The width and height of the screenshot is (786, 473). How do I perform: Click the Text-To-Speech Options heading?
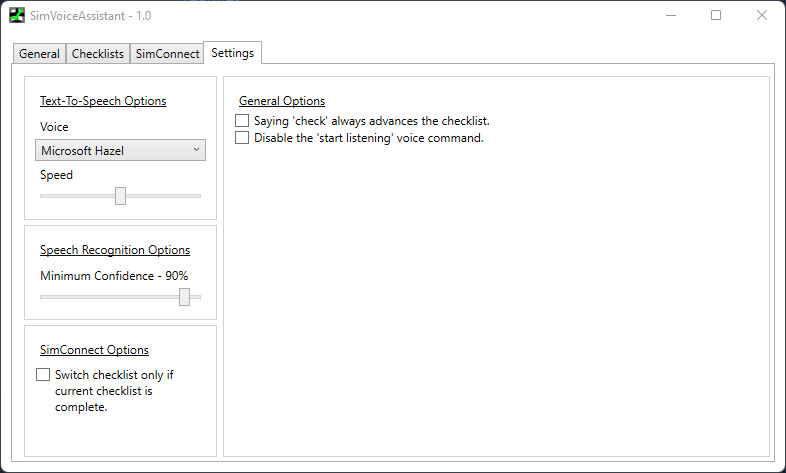[x=103, y=101]
